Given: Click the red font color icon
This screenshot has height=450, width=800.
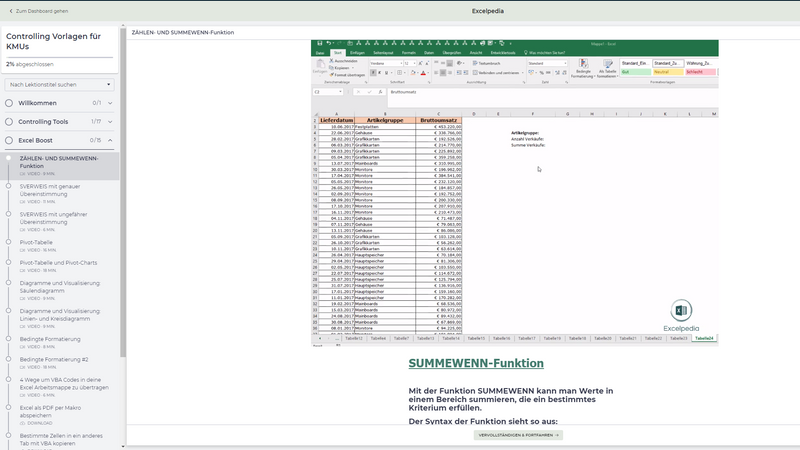Looking at the screenshot, I should [x=423, y=73].
